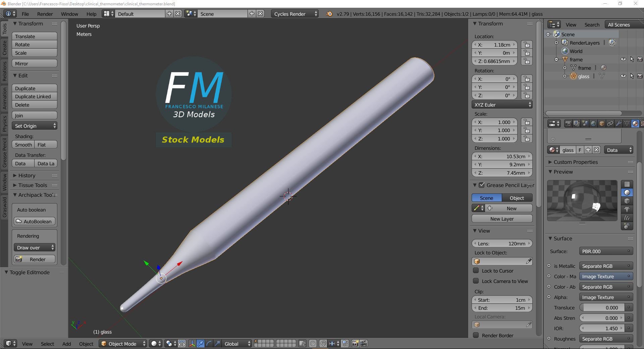Open the Modifiers tab (wrench icon)
Viewport: 644px width, 349px height.
(x=619, y=124)
